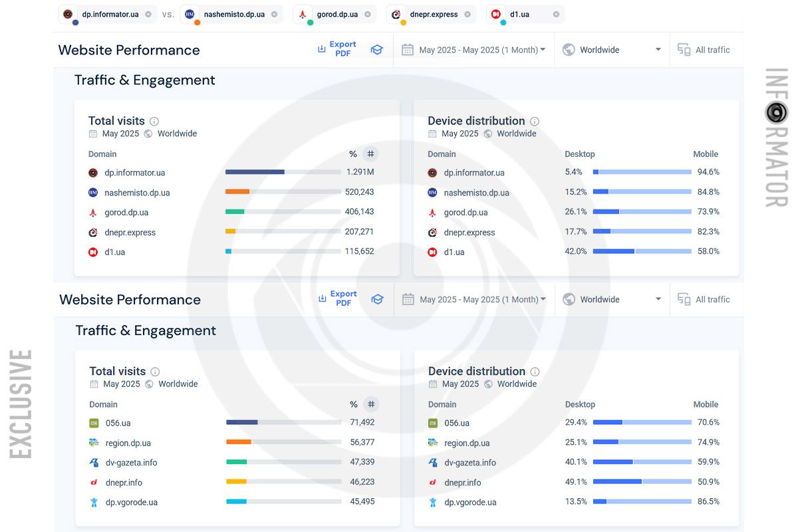Open upper Worldwide country dropdown
The height and width of the screenshot is (532, 798).
point(612,50)
